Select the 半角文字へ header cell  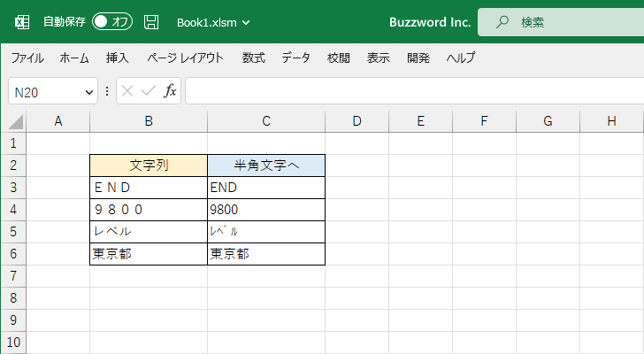266,165
